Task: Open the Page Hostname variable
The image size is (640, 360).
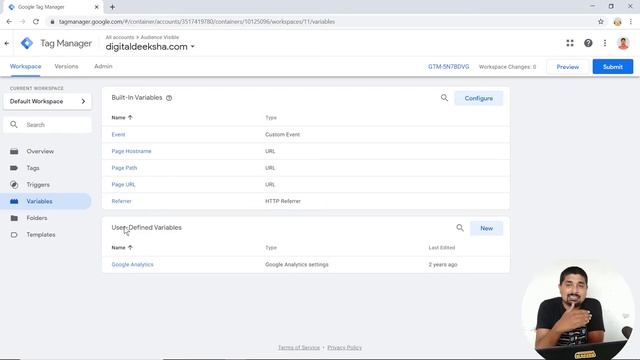Action: 131,151
